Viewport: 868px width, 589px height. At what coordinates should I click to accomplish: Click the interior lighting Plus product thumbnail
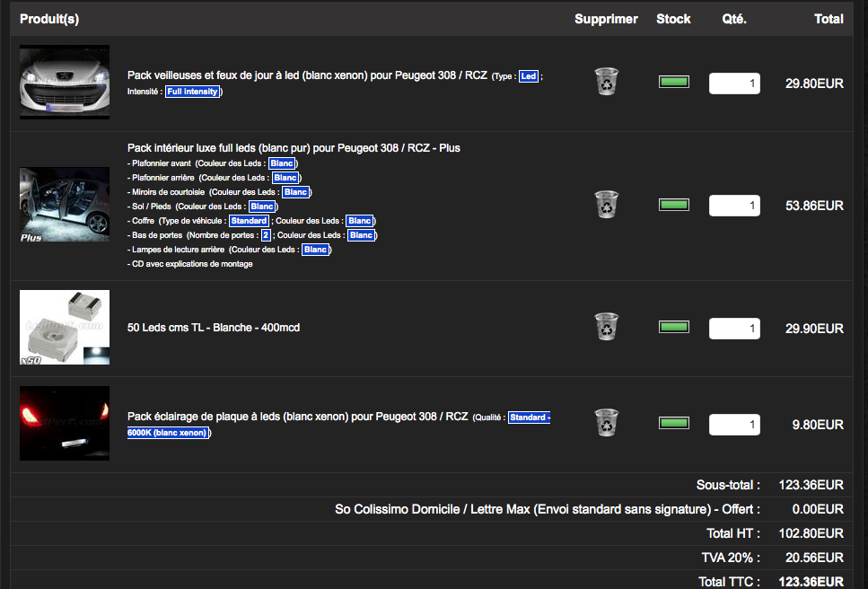65,205
